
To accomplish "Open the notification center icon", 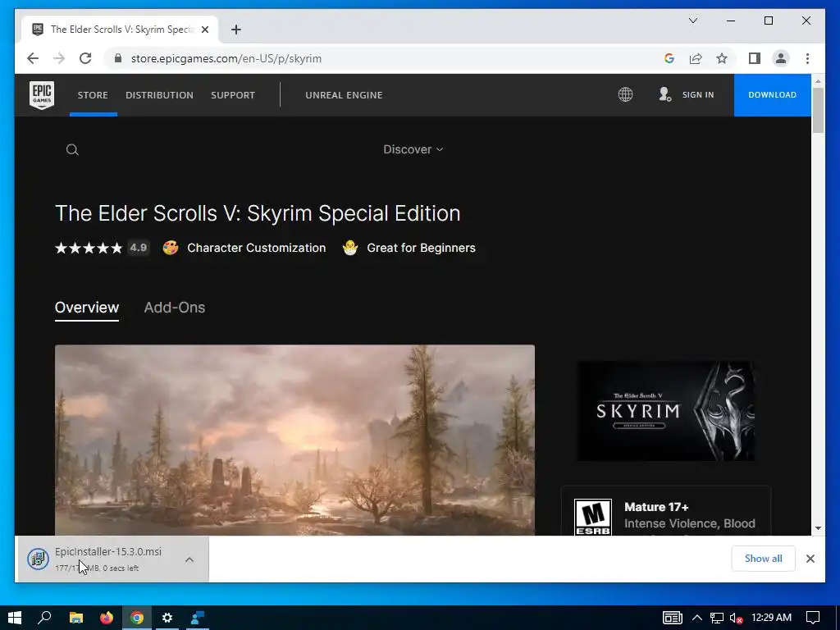I will tap(813, 618).
